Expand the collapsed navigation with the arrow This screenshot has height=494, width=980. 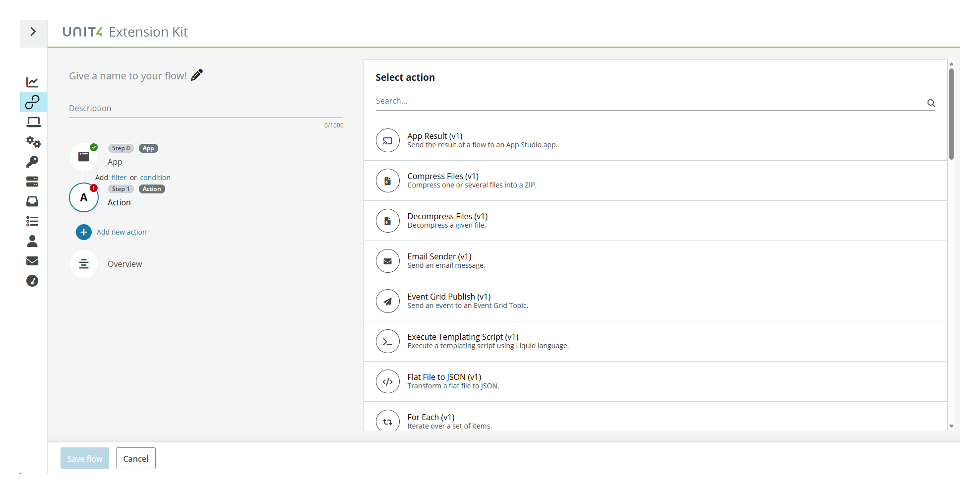[33, 31]
